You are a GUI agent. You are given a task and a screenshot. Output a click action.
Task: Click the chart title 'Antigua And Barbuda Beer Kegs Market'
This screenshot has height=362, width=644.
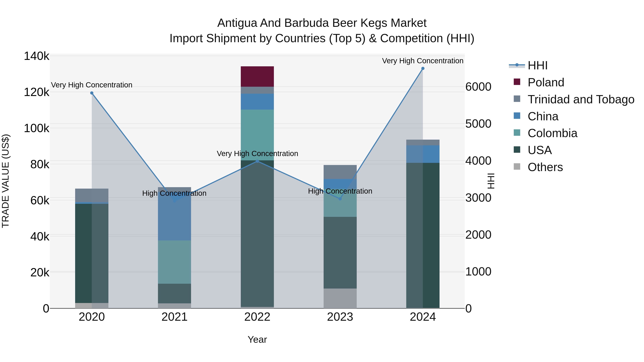click(x=322, y=23)
